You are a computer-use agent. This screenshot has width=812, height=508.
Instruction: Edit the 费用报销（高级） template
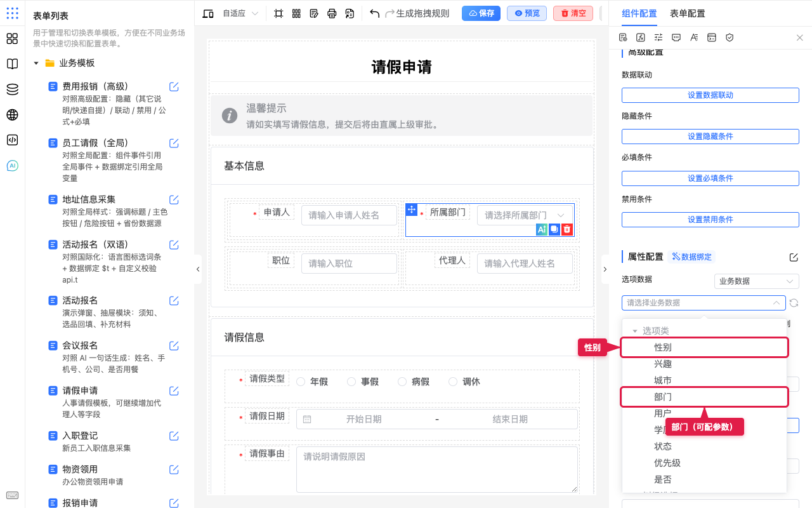pos(174,86)
